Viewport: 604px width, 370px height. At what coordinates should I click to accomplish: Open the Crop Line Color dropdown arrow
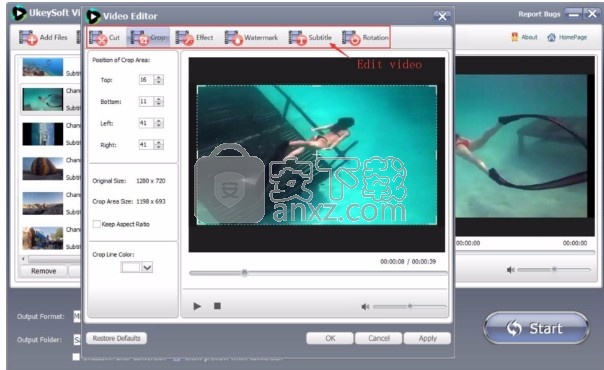[147, 267]
